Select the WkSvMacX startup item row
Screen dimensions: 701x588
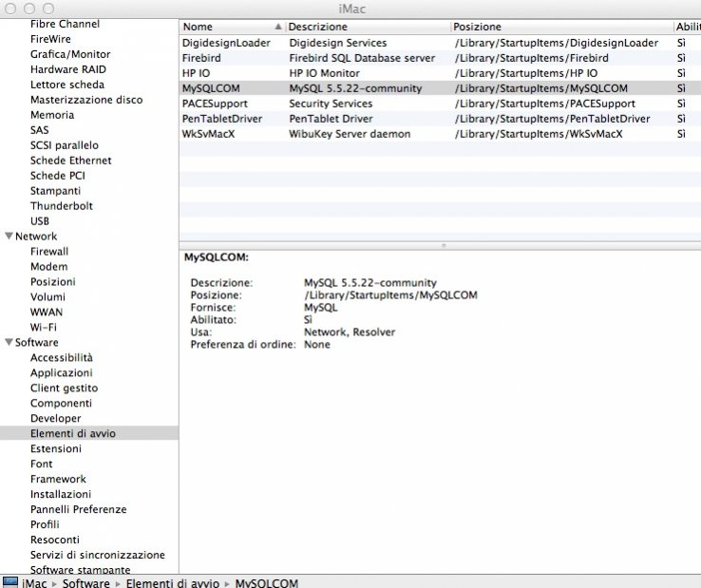[x=440, y=134]
